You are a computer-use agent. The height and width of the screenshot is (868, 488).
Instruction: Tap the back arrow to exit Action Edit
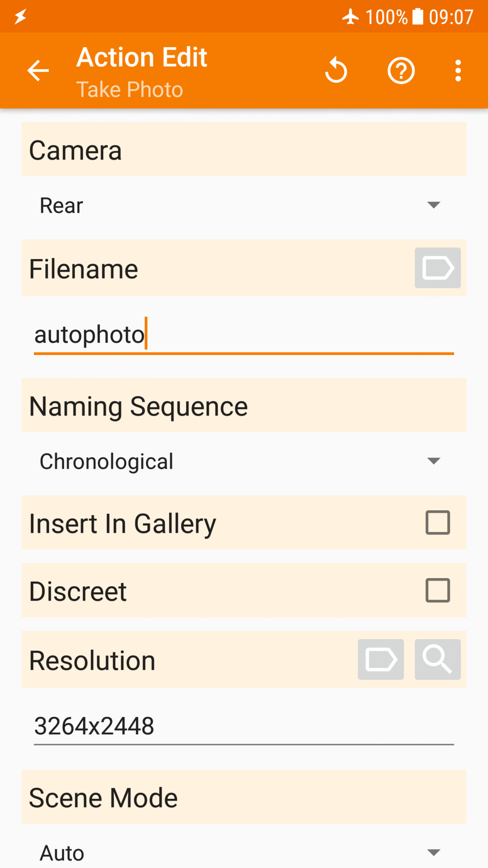click(x=38, y=70)
